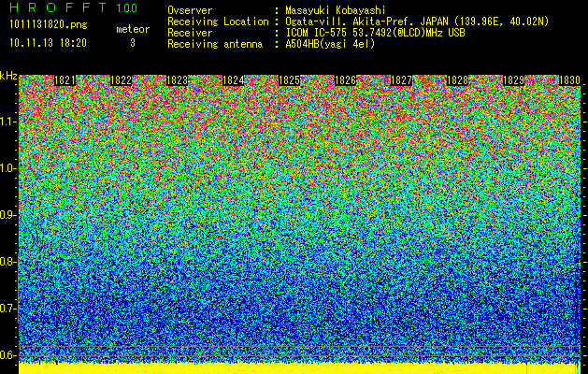
Task: Click the 1825 time marker
Action: (289, 80)
